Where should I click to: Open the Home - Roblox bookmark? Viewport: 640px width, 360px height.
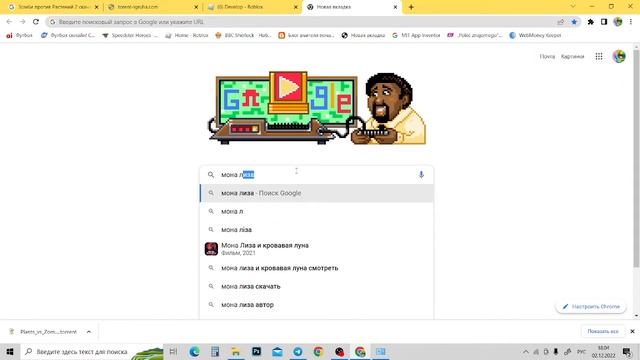[187, 36]
